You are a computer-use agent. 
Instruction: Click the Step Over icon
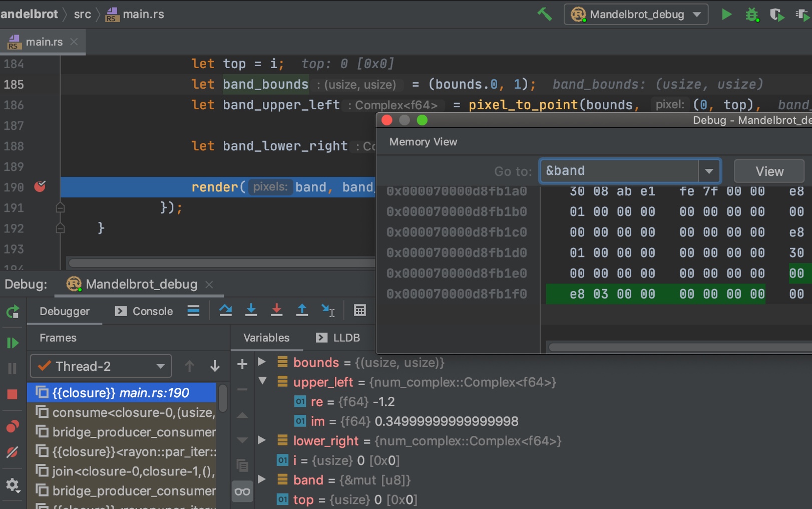[x=225, y=311]
